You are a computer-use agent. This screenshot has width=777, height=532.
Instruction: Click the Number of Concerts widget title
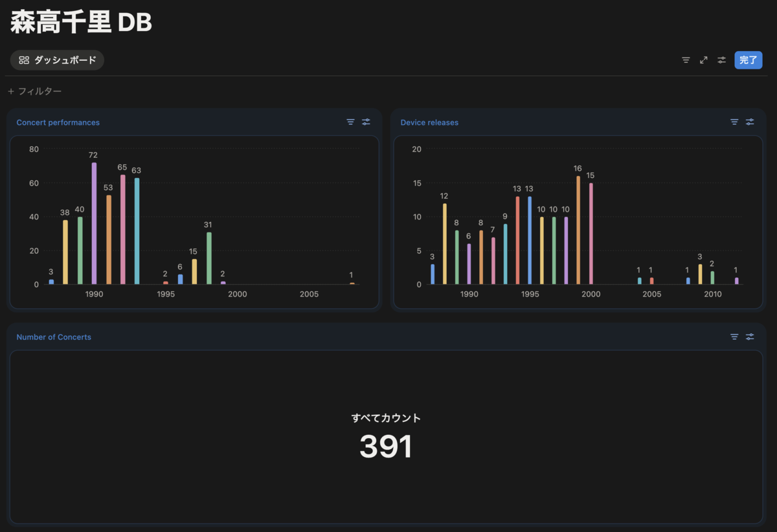click(x=54, y=337)
